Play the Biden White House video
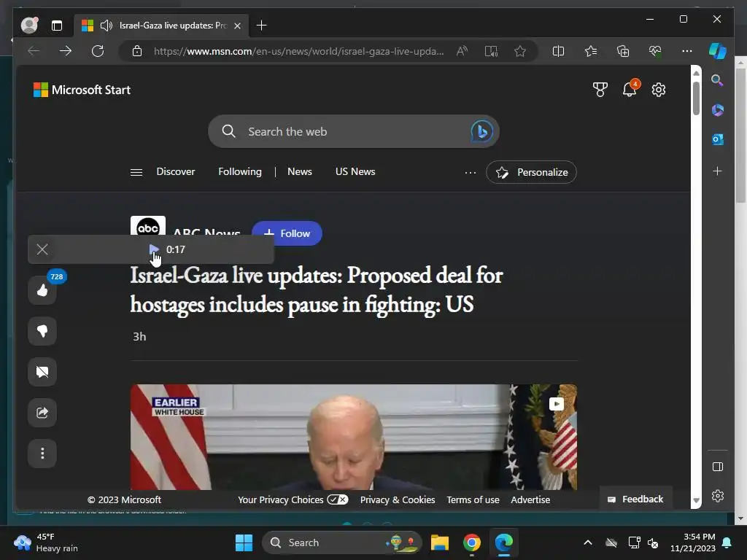Screen dimensions: 747x560 [x=354, y=437]
